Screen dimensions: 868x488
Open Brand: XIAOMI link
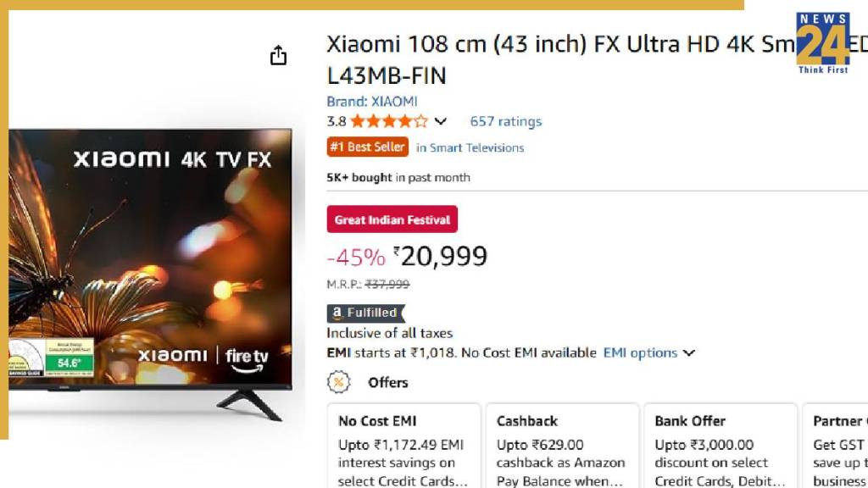click(x=372, y=102)
